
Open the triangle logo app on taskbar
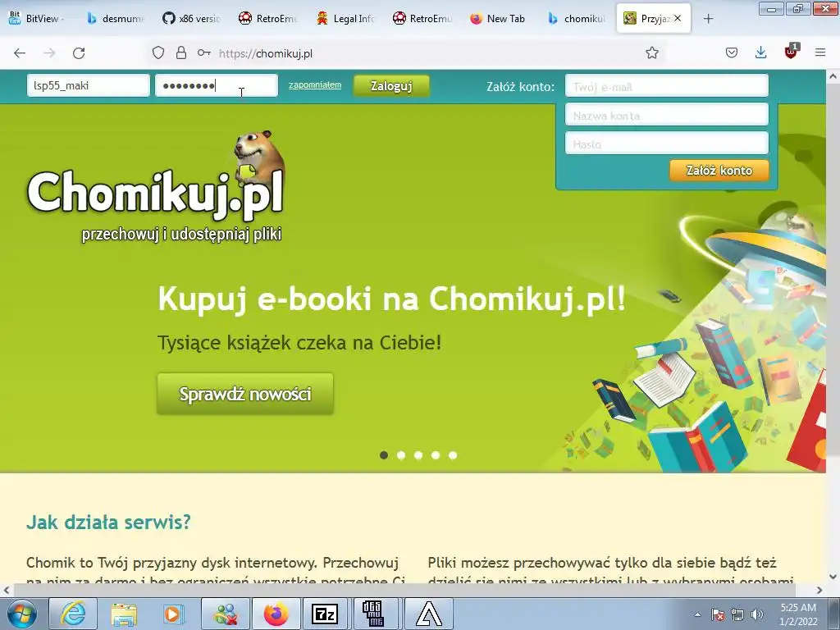click(x=429, y=614)
